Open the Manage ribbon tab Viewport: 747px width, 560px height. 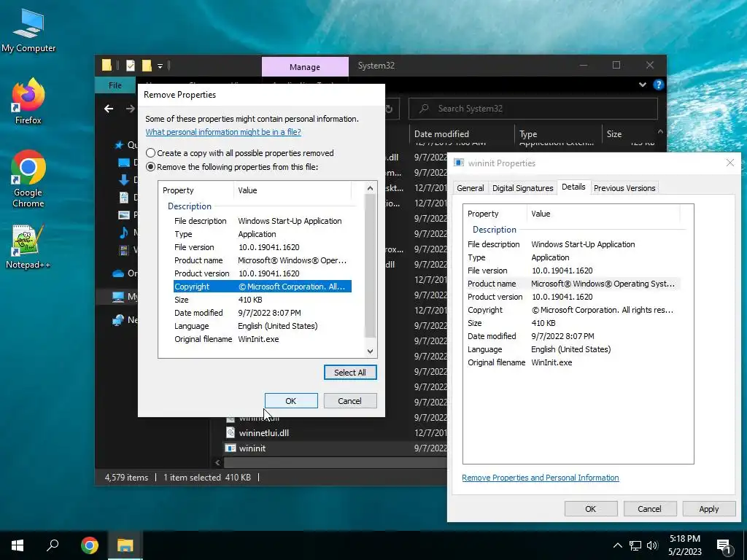[x=305, y=66]
